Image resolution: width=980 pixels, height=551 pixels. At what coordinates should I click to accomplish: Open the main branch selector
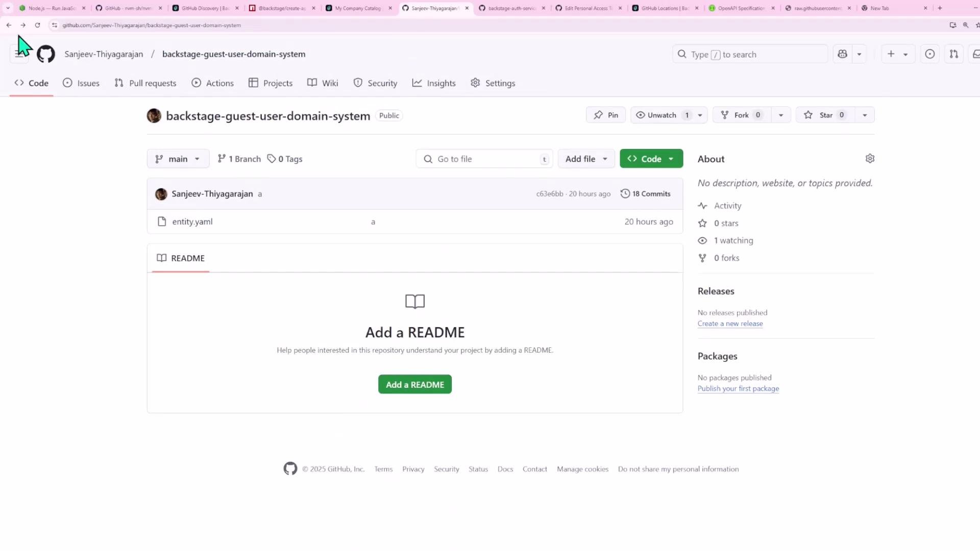[x=178, y=159]
